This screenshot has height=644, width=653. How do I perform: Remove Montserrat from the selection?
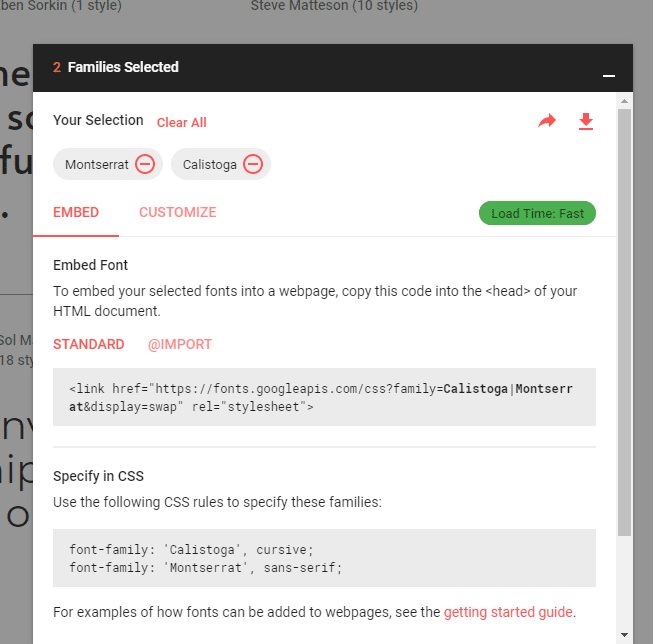click(x=145, y=164)
